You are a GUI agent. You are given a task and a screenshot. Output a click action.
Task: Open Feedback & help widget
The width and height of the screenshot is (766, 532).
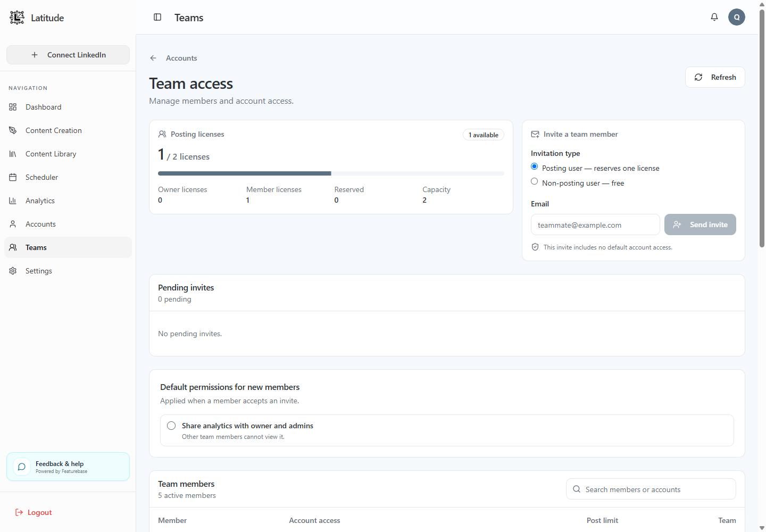[68, 467]
